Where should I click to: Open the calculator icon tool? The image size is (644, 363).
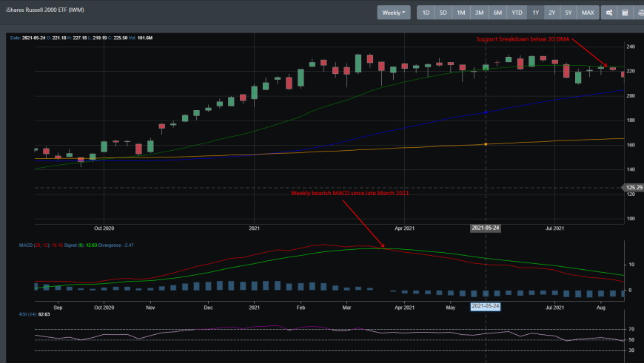click(625, 13)
